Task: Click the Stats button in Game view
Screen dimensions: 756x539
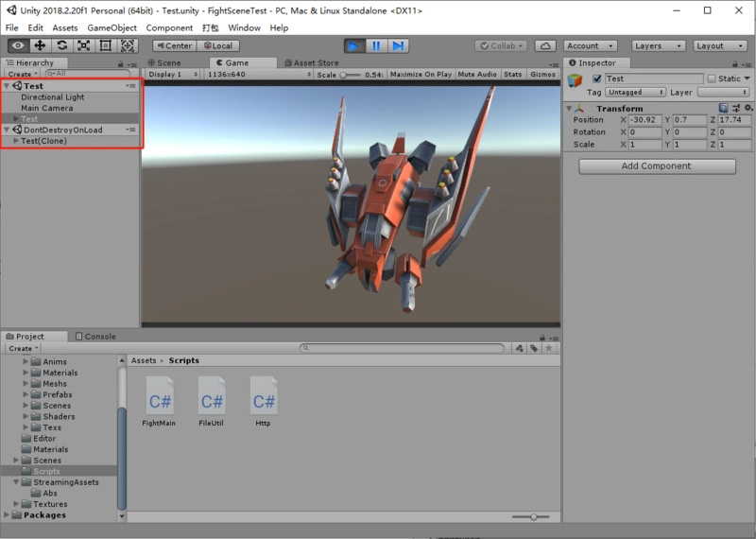Action: 512,74
